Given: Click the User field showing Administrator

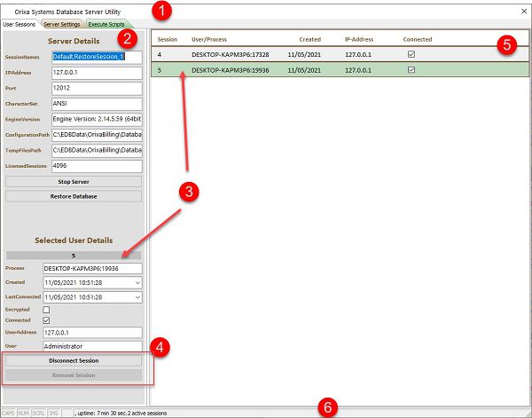Looking at the screenshot, I should pos(92,346).
